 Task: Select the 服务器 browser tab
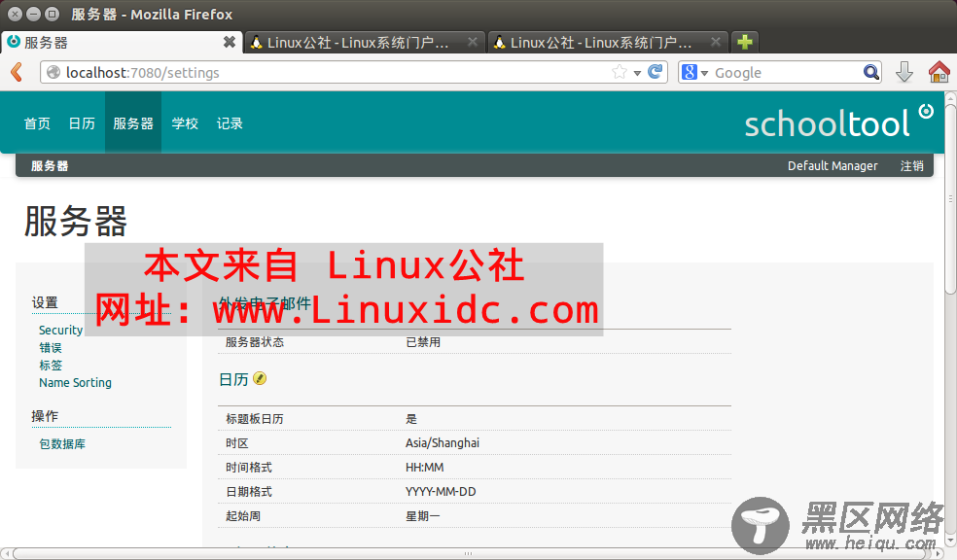click(x=122, y=42)
